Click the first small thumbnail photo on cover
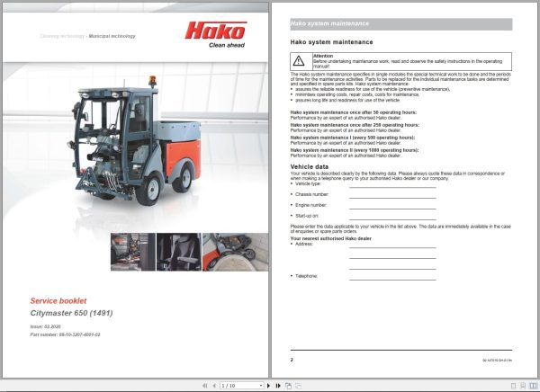This screenshot has width=540, height=392. [x=133, y=252]
